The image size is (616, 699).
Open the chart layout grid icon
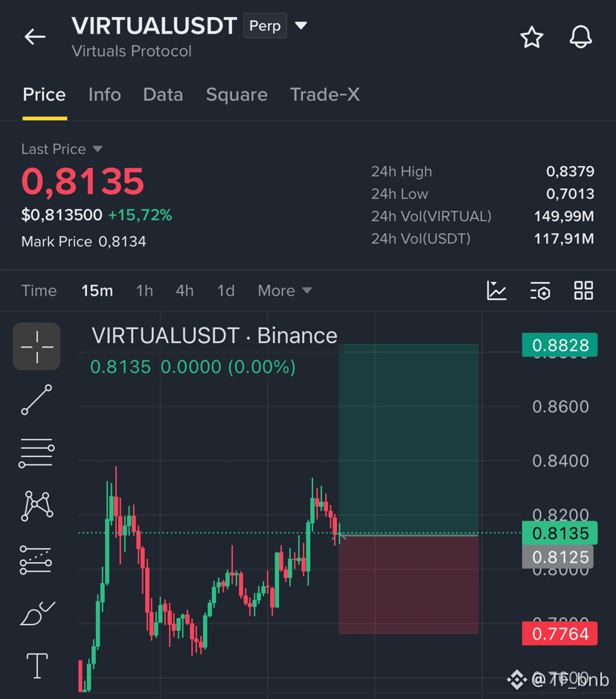click(583, 290)
